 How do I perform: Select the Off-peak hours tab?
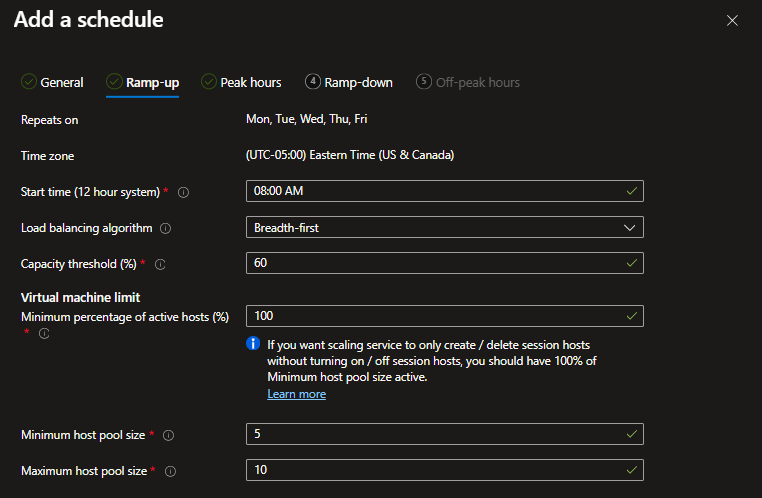point(468,82)
